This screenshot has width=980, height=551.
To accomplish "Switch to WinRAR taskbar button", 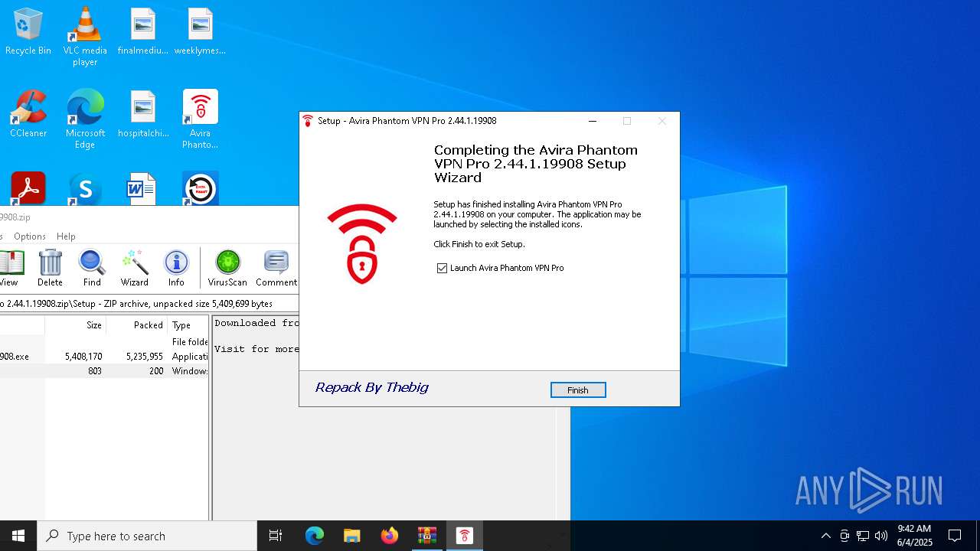I will 426,536.
